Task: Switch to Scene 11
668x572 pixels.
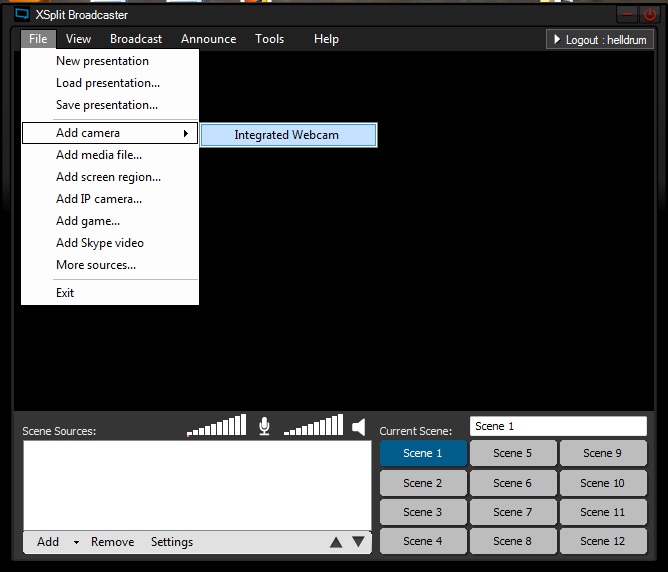Action: tap(603, 512)
